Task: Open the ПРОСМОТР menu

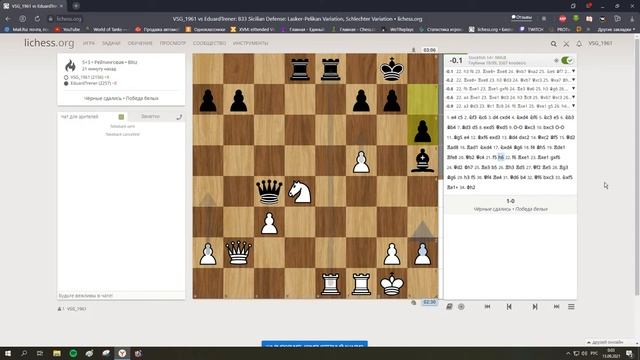Action: 173,43
